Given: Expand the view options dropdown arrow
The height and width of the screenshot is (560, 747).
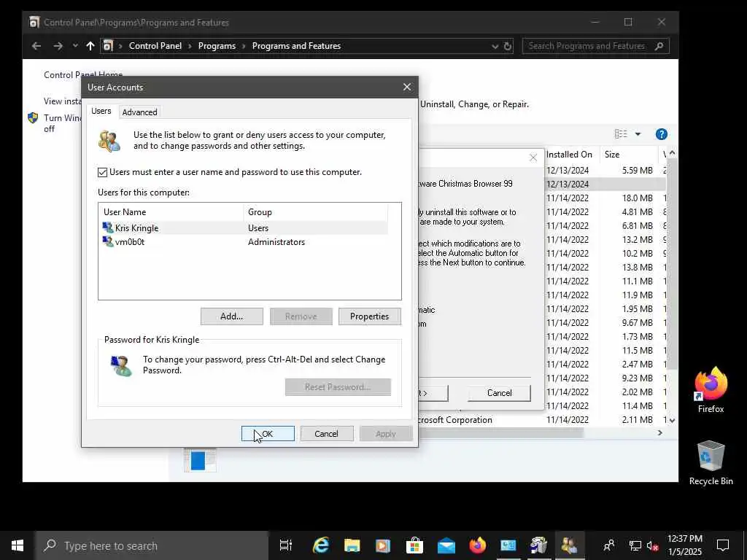Looking at the screenshot, I should coord(638,134).
